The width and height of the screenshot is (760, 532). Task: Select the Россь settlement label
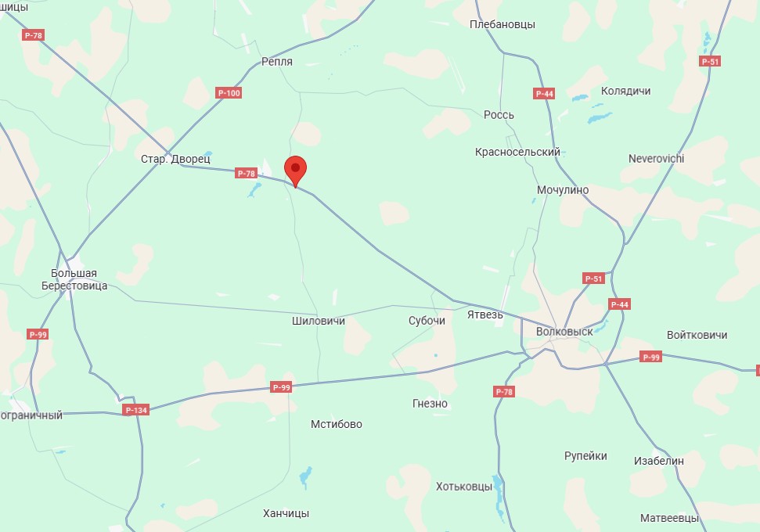(x=499, y=115)
